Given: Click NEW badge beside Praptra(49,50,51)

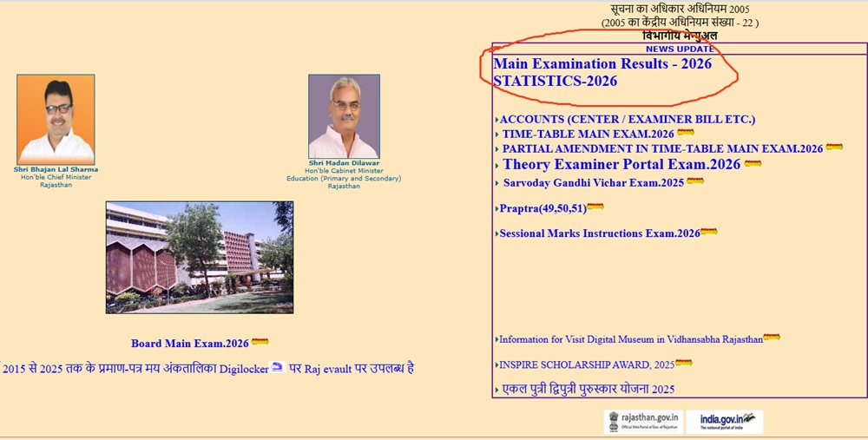Looking at the screenshot, I should (x=595, y=207).
